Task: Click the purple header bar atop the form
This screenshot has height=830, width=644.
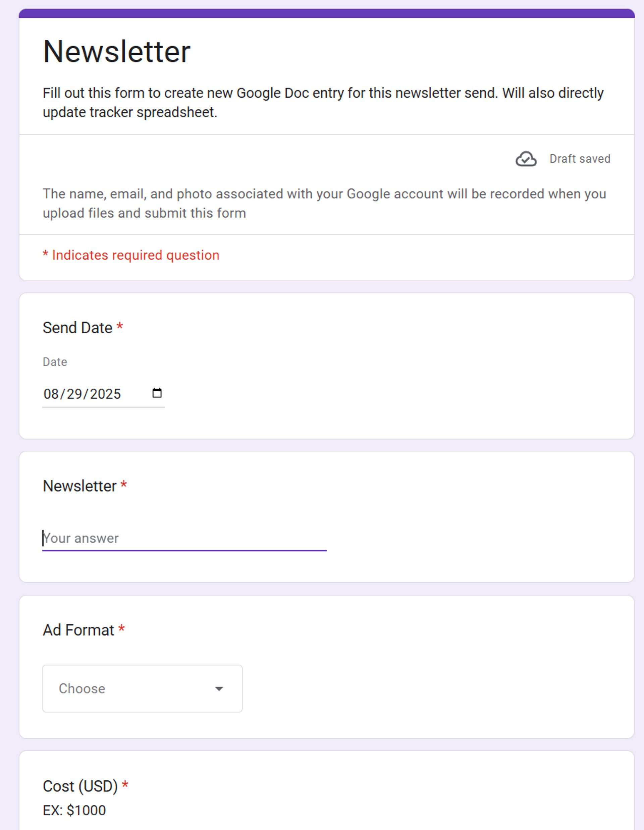Action: pyautogui.click(x=326, y=13)
